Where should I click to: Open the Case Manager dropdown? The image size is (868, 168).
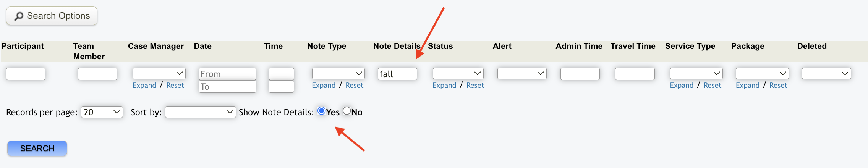159,73
